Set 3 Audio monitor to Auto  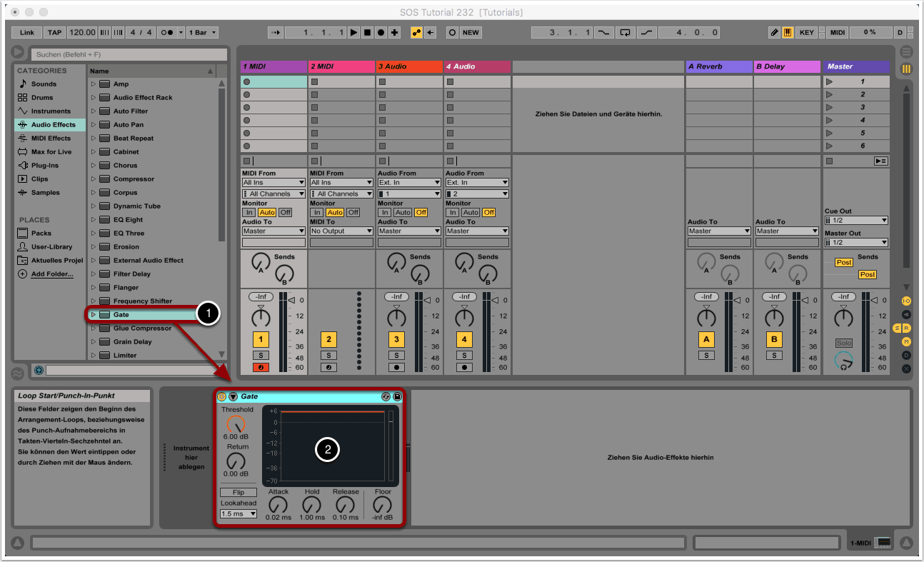click(403, 212)
